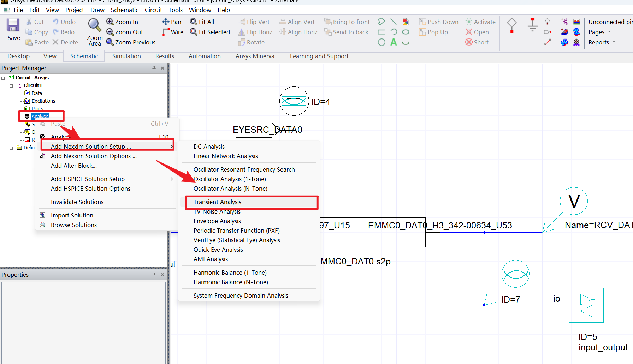The image size is (633, 364).
Task: Select Linear Network Analysis
Action: 249,156
